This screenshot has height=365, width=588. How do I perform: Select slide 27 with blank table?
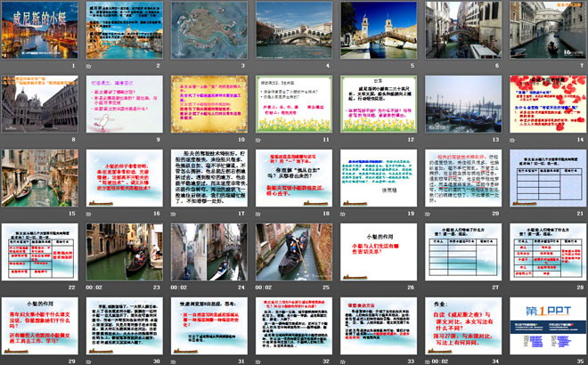coord(463,252)
